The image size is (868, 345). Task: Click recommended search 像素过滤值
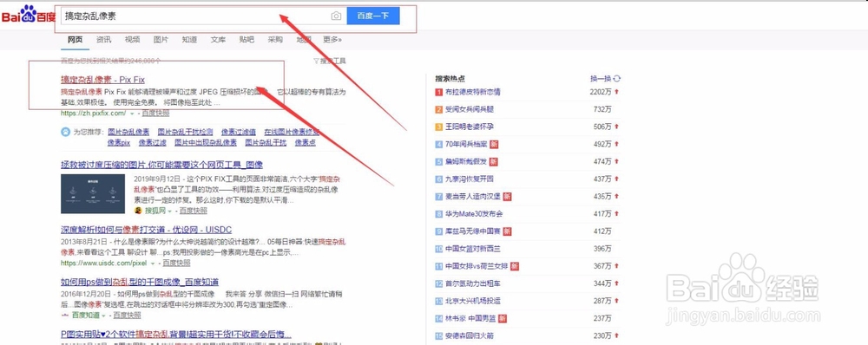(x=239, y=132)
